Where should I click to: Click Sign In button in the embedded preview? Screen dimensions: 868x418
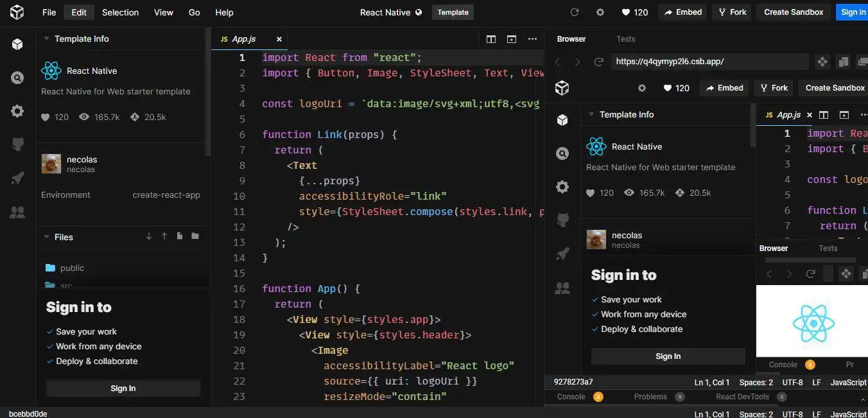(668, 356)
